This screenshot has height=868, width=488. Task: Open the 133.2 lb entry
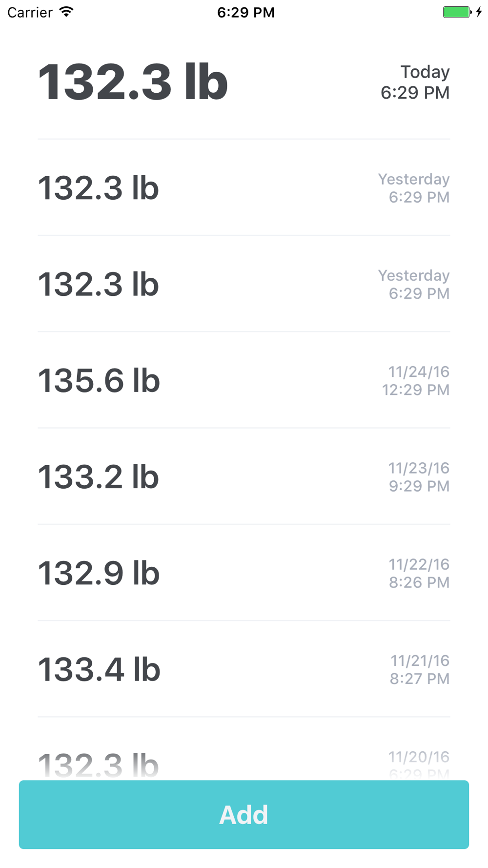99,477
